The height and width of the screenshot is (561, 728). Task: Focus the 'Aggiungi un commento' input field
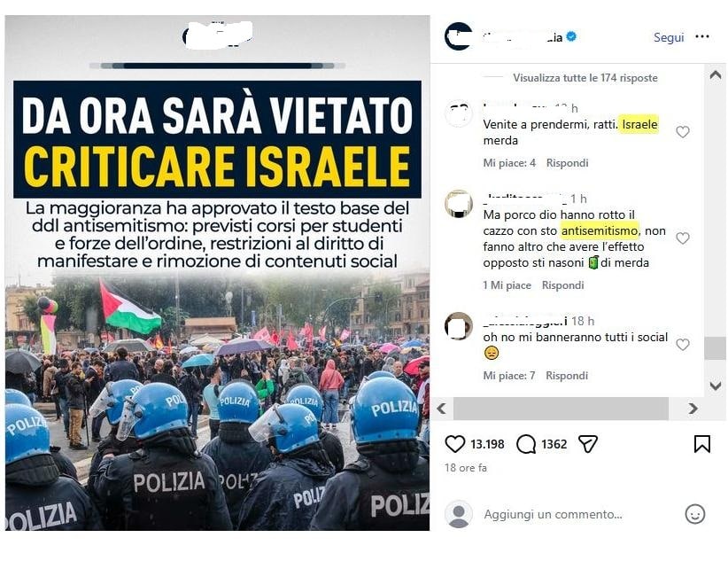[x=576, y=515]
